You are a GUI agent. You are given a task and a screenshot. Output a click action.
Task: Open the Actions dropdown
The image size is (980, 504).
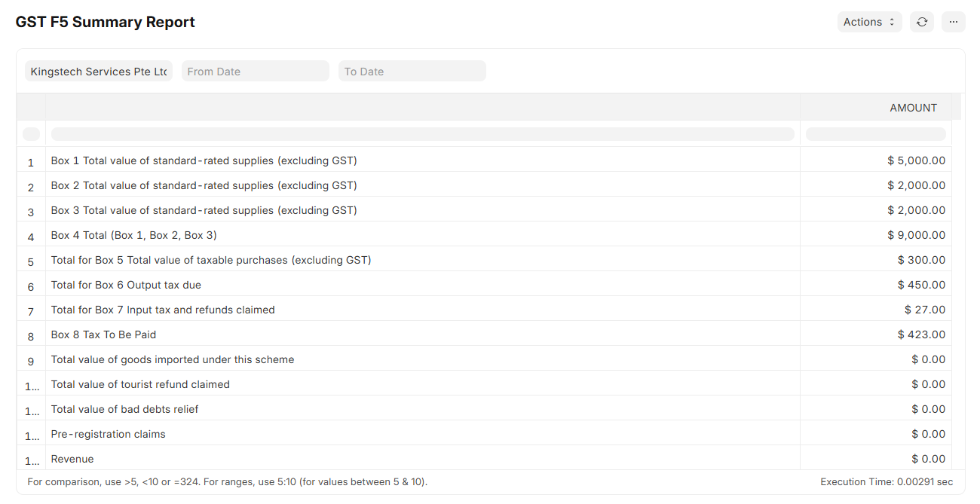[x=869, y=22]
